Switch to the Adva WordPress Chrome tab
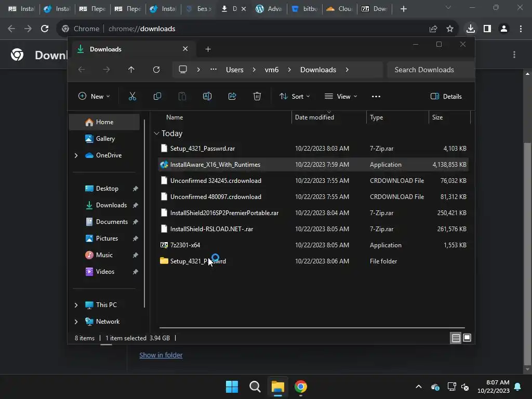This screenshot has height=399, width=532. tap(269, 9)
